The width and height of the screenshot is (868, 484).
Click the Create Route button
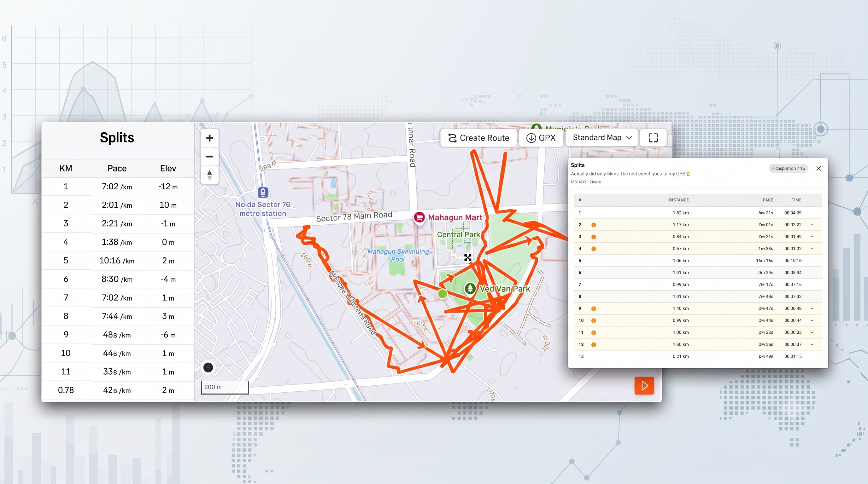[x=478, y=138]
